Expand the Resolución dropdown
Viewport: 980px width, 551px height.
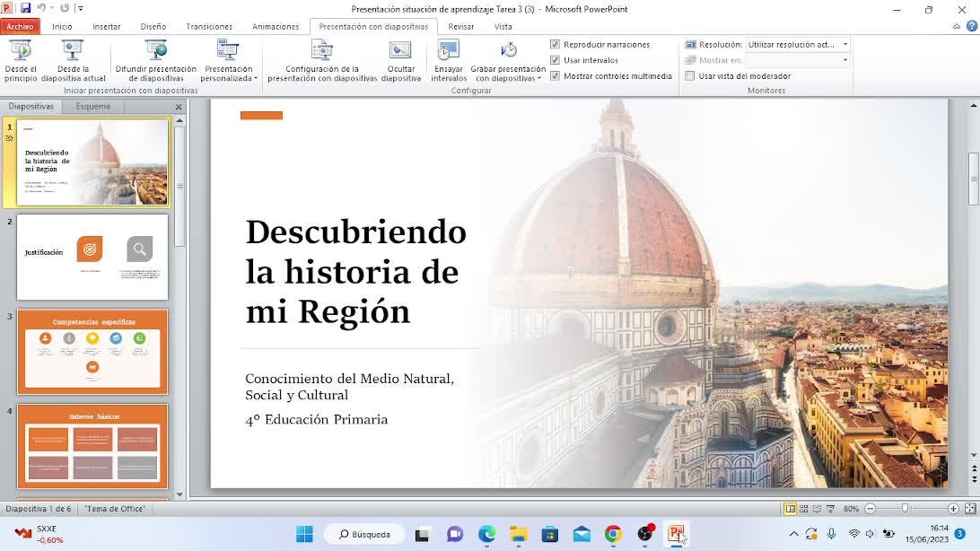(844, 44)
